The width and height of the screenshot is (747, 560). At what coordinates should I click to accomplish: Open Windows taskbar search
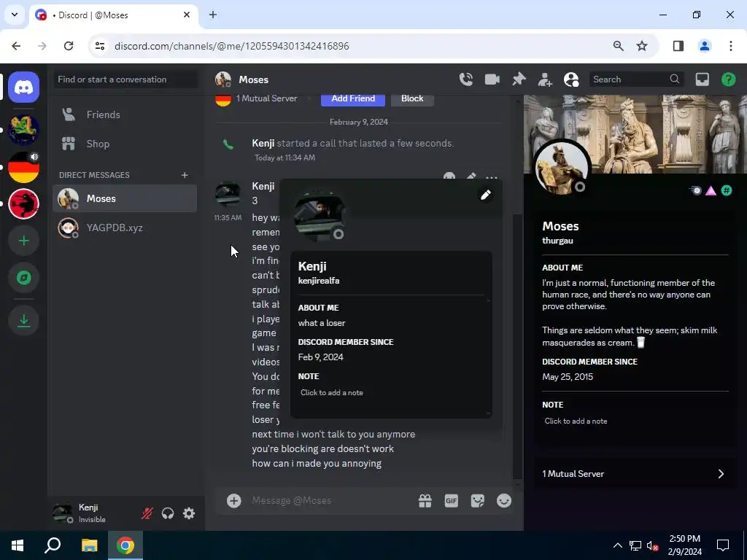(53, 545)
